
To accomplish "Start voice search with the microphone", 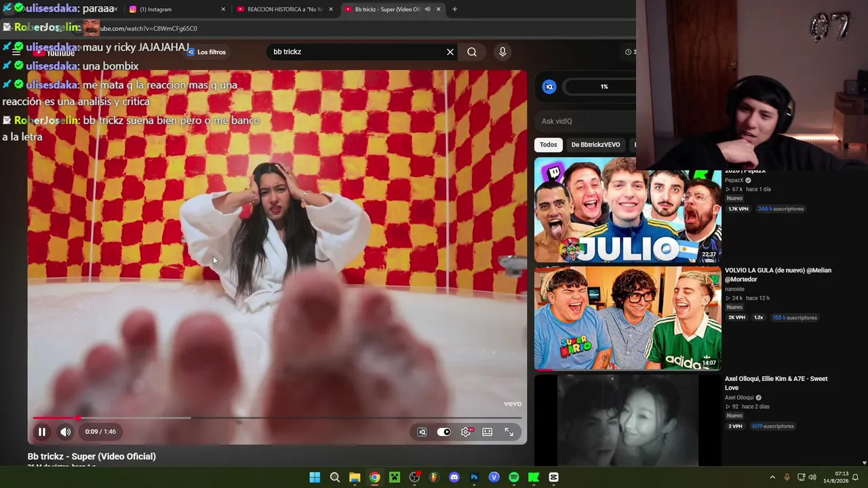I will (x=502, y=52).
